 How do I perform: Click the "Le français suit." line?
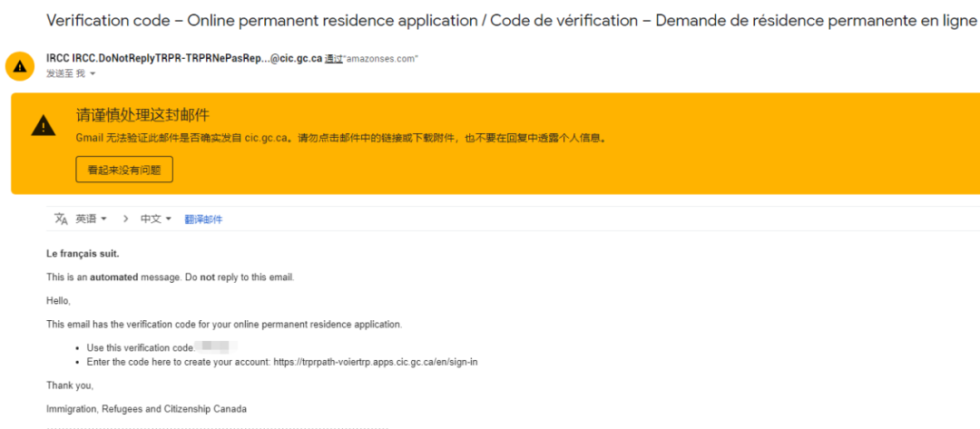pyautogui.click(x=83, y=254)
